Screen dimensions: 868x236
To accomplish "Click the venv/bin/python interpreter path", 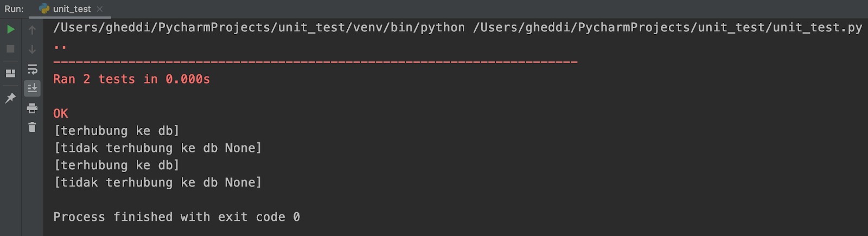I will pyautogui.click(x=259, y=28).
